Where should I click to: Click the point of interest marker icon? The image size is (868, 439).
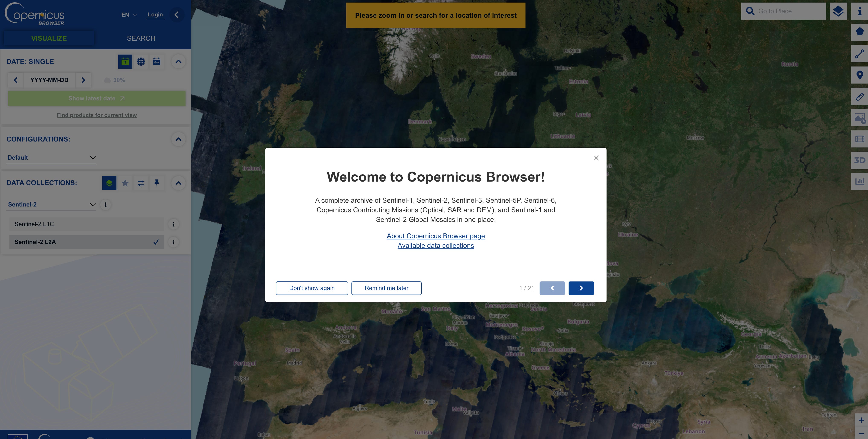tap(860, 75)
